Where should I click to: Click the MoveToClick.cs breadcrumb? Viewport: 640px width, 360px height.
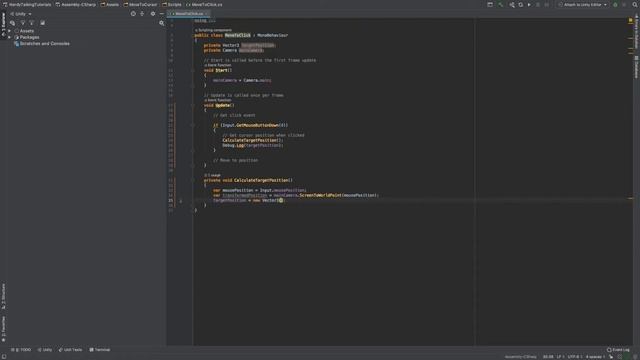(204, 4)
